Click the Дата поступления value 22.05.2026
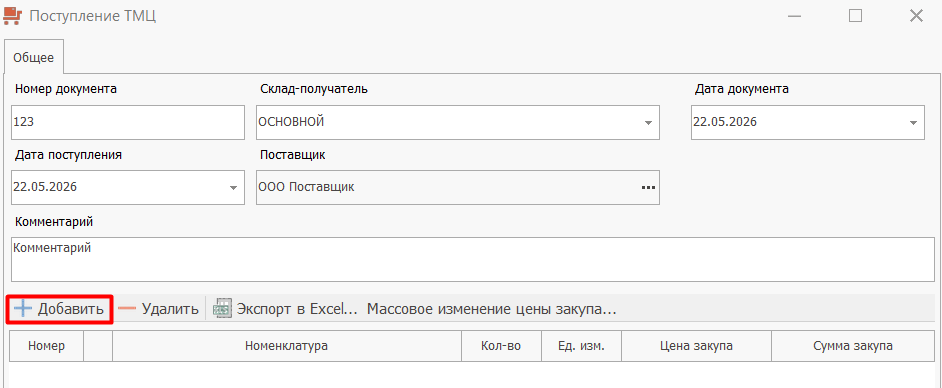Viewport: 942px width, 388px height. 44,187
